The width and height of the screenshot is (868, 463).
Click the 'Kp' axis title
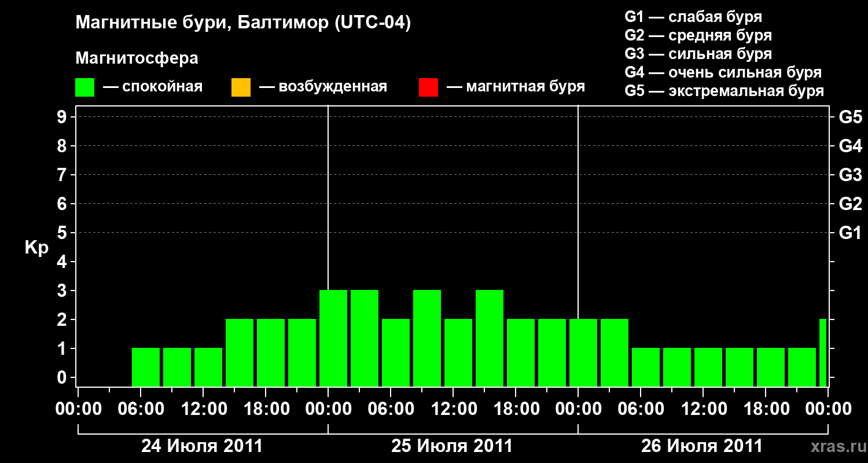coord(36,248)
